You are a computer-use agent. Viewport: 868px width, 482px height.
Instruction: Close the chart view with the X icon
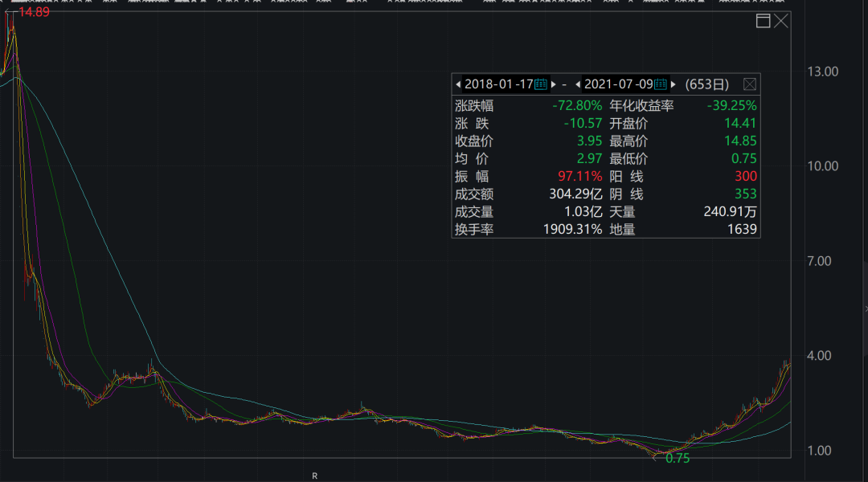point(781,21)
